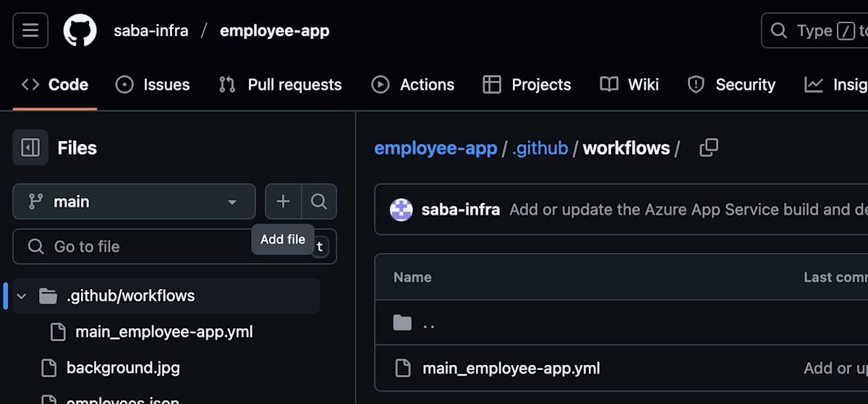Open the main branch dropdown
The height and width of the screenshot is (404, 868).
pos(134,202)
